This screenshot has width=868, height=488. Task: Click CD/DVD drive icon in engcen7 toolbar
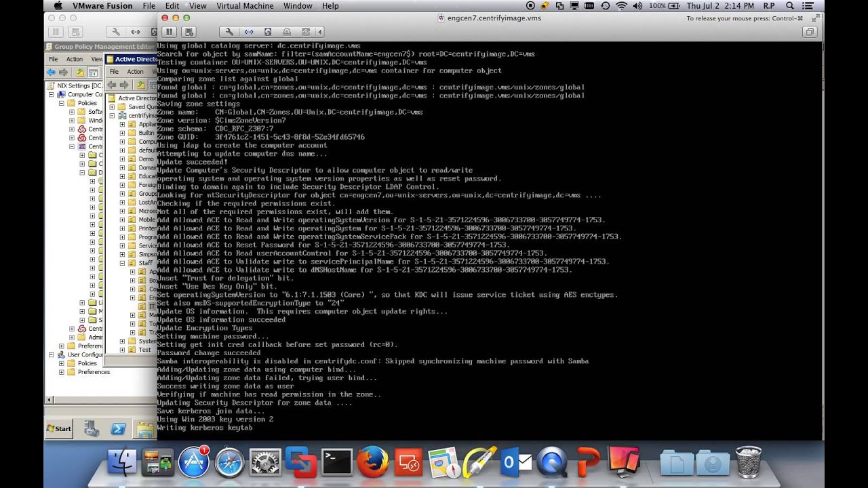287,32
